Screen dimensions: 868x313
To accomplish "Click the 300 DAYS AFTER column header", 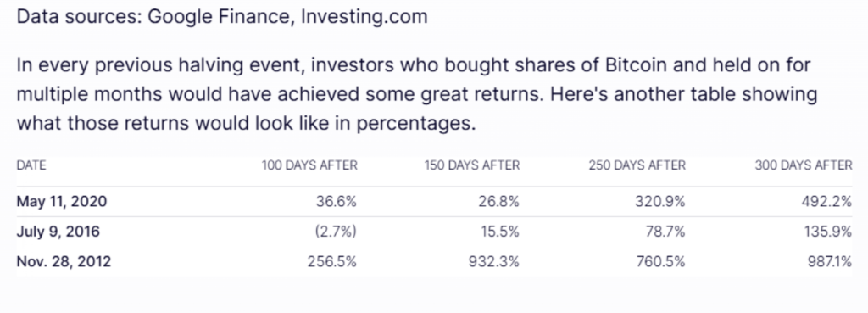I will [804, 165].
